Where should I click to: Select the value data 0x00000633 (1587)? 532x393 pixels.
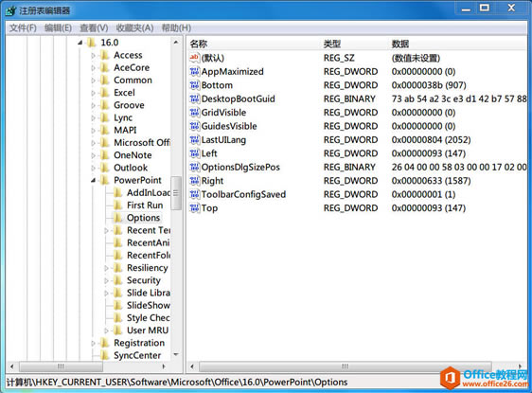coord(431,181)
